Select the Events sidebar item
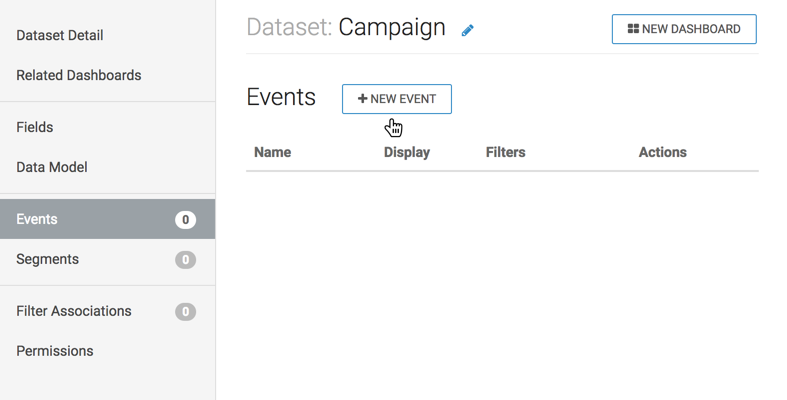Image resolution: width=787 pixels, height=400 pixels. tap(37, 220)
